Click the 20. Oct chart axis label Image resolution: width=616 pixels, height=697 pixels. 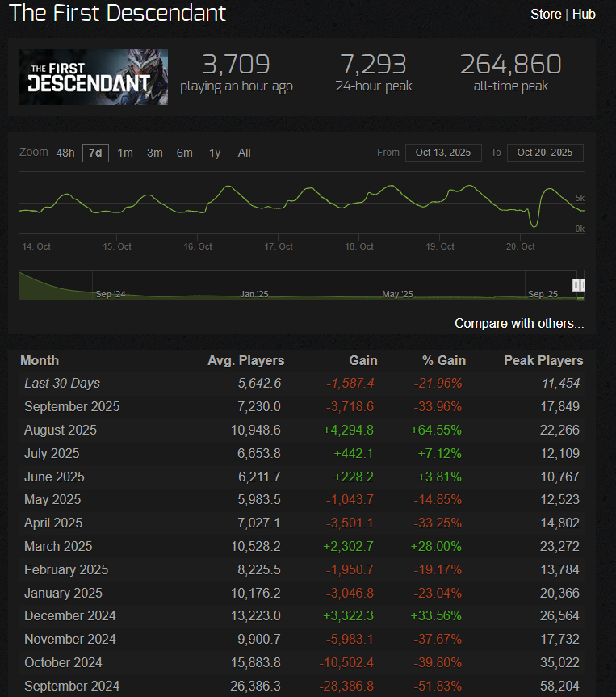[521, 246]
